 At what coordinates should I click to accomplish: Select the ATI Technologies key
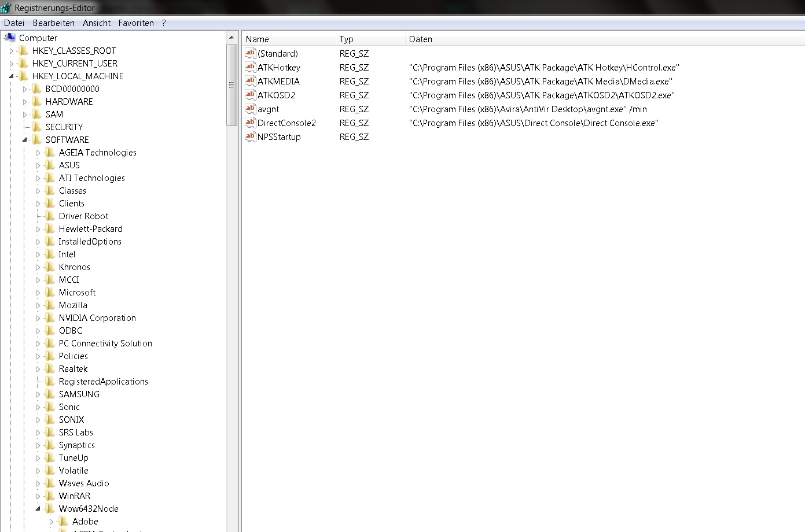click(x=91, y=178)
